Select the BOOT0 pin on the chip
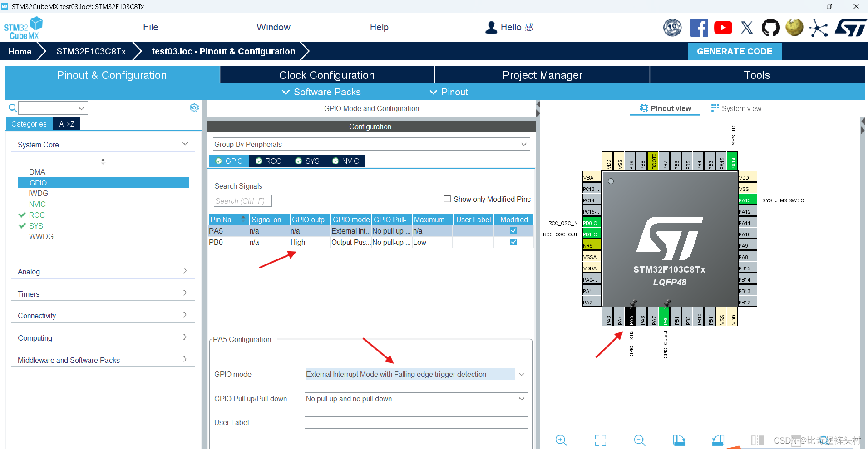The height and width of the screenshot is (449, 868). [x=653, y=161]
